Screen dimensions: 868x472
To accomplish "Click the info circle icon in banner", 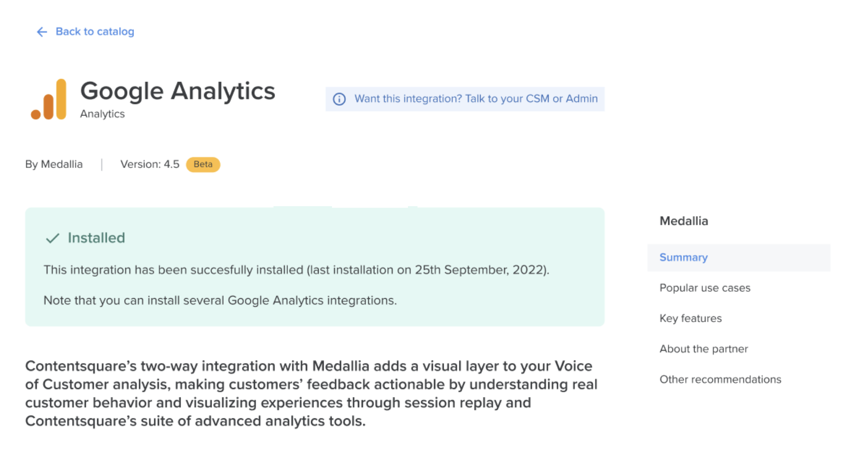I will click(x=339, y=99).
